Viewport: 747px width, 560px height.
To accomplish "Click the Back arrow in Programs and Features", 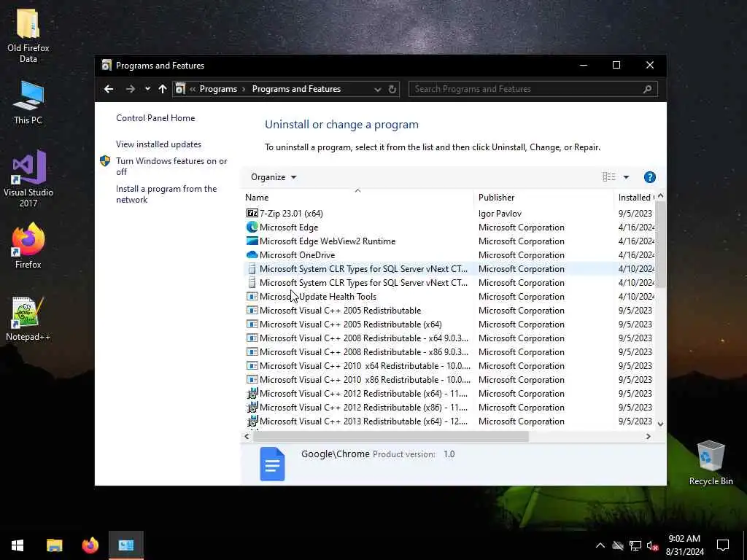I will (x=109, y=89).
